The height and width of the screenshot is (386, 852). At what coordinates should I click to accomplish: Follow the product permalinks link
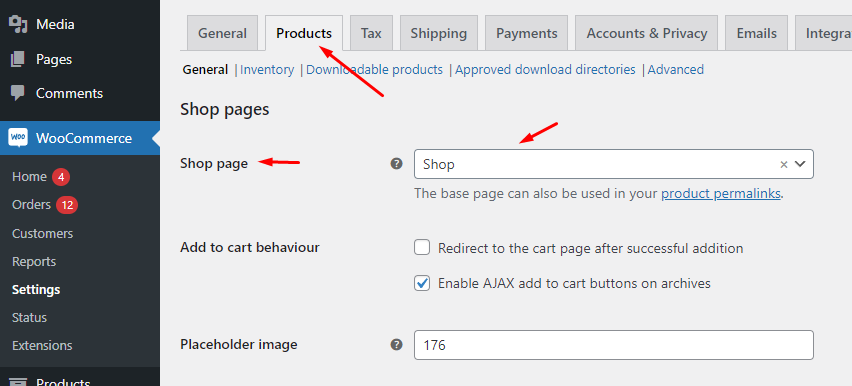coord(721,194)
